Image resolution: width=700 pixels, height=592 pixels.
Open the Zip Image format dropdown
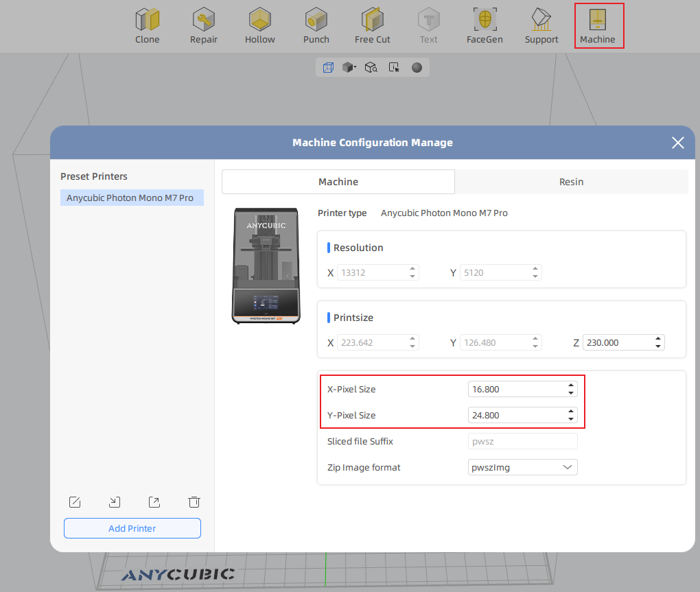coord(522,467)
